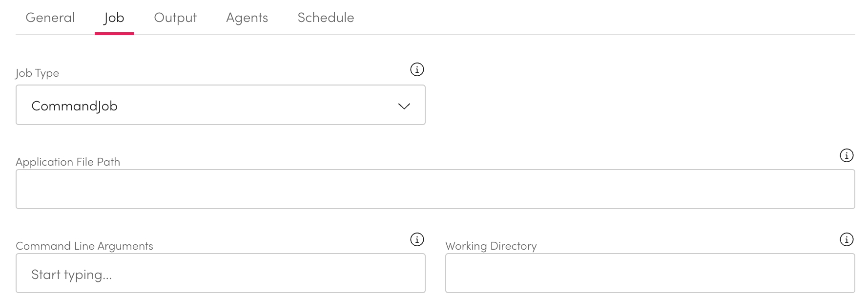
Task: Click the Application File Path label
Action: [68, 162]
